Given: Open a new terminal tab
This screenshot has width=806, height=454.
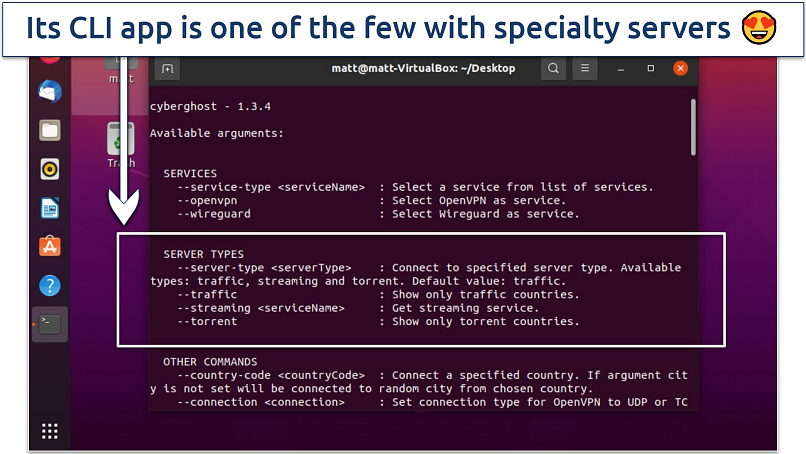Looking at the screenshot, I should pyautogui.click(x=167, y=69).
